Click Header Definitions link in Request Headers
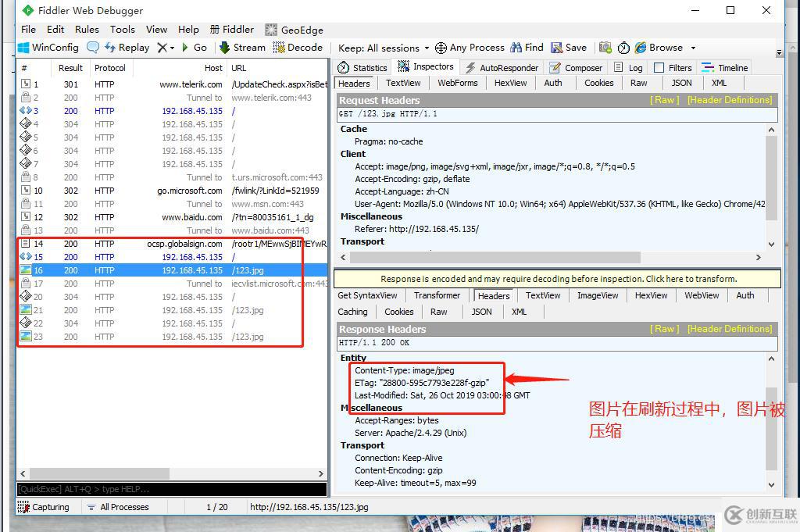This screenshot has width=800, height=532. pyautogui.click(x=730, y=100)
